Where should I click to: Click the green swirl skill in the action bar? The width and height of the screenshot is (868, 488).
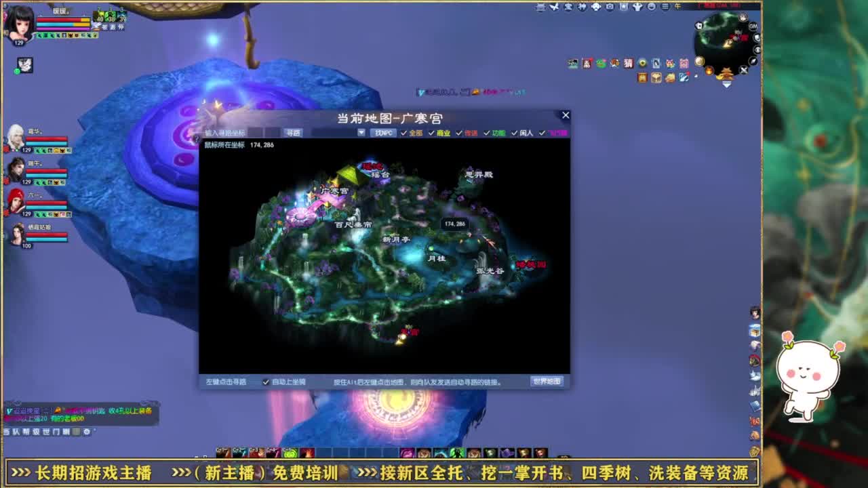(x=290, y=453)
